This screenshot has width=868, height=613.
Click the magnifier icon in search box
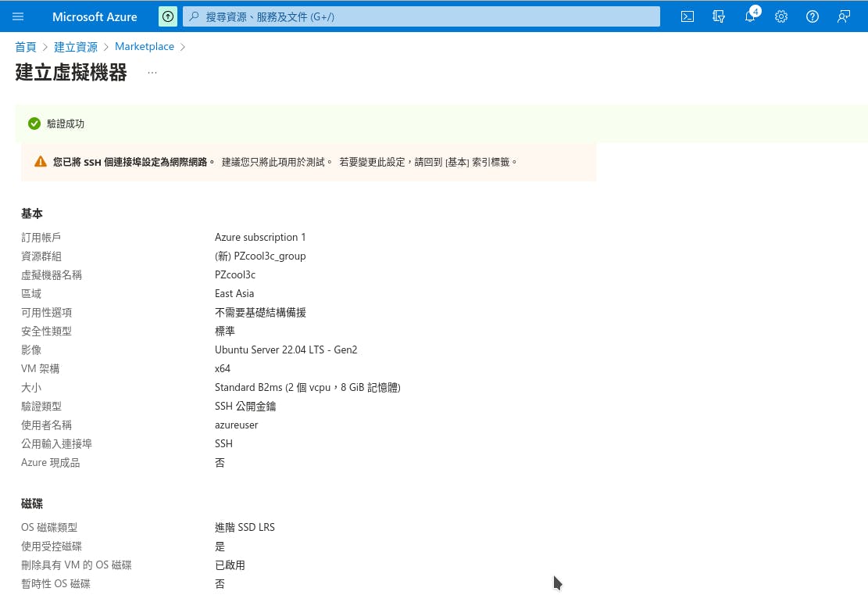tap(194, 16)
